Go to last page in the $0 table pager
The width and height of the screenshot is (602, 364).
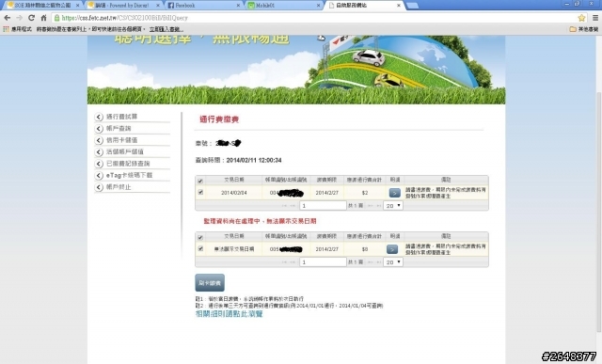click(378, 262)
